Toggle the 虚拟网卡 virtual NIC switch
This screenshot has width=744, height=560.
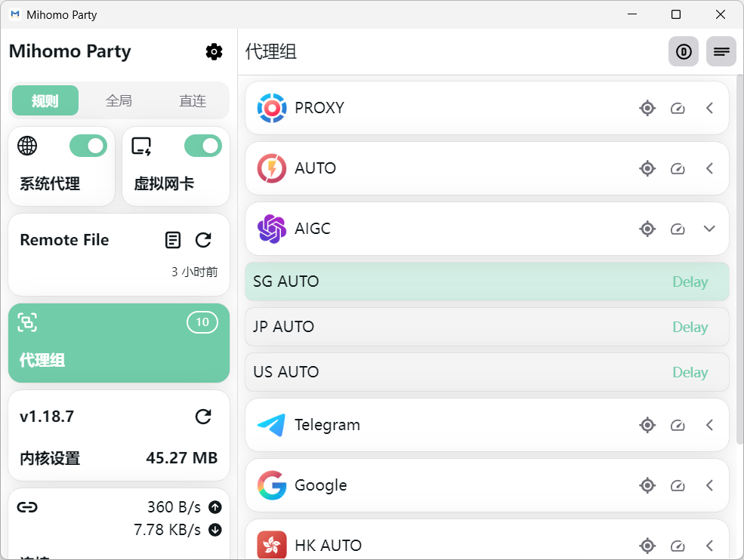[x=203, y=146]
